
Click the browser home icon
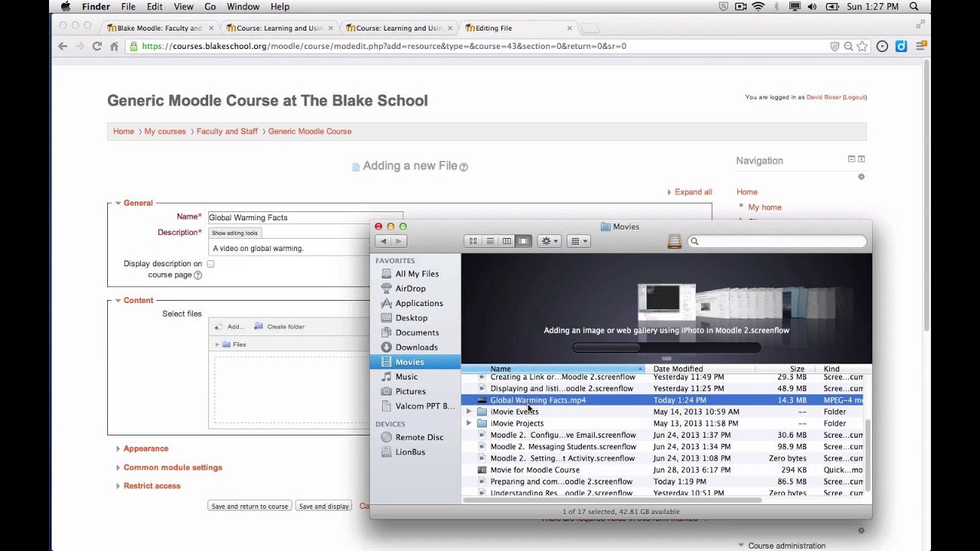(x=114, y=46)
